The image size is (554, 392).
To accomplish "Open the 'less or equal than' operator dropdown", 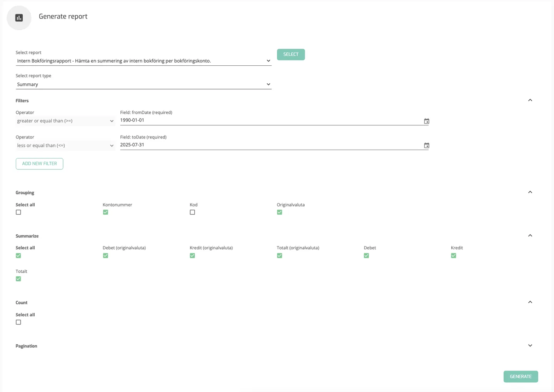I will pos(65,145).
